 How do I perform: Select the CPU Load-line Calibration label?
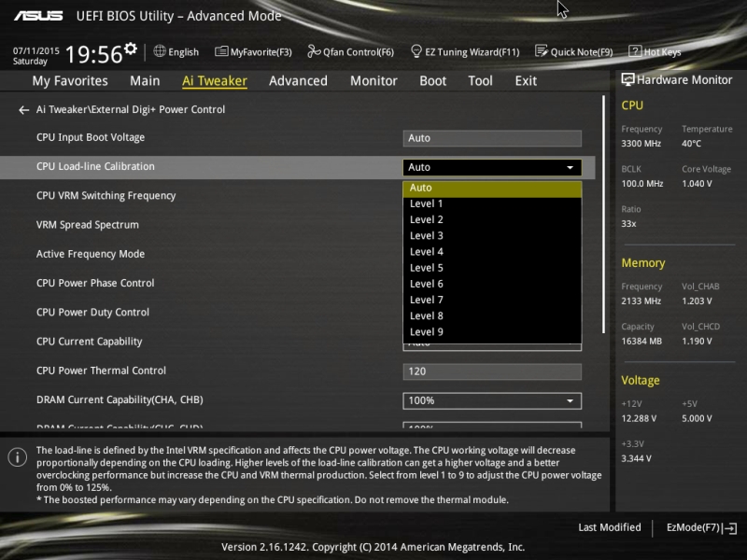[95, 167]
